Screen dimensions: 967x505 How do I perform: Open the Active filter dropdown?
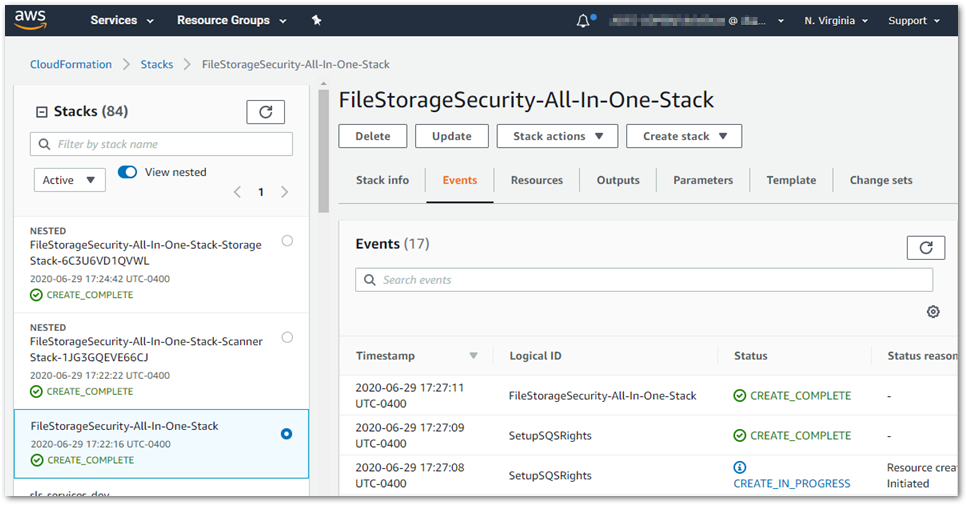70,180
